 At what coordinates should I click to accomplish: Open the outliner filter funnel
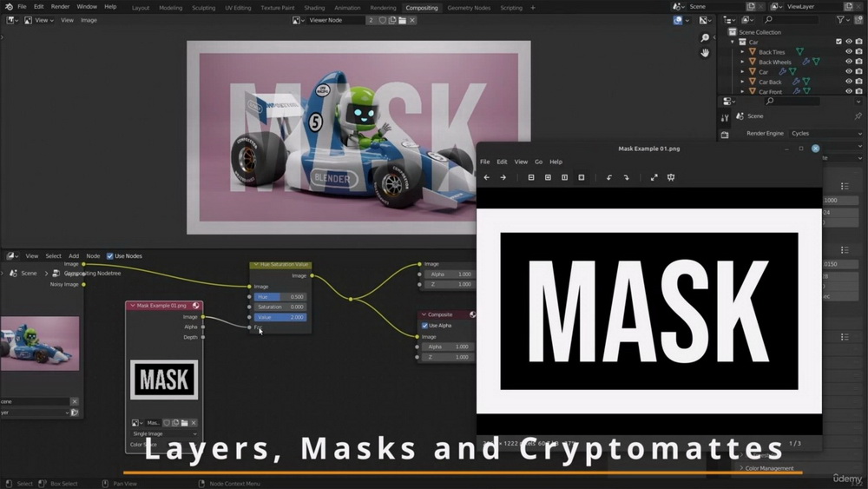841,20
